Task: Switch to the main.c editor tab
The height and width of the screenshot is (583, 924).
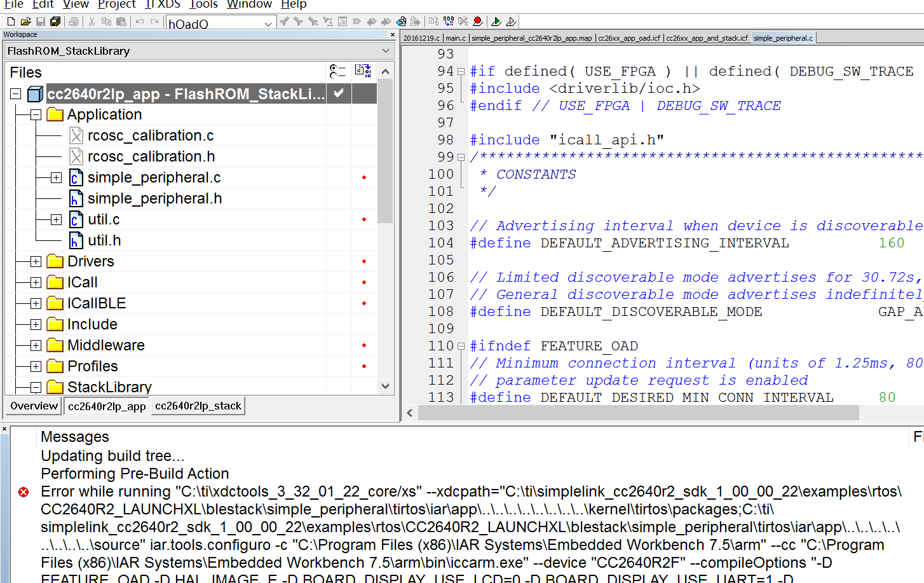Action: (456, 38)
